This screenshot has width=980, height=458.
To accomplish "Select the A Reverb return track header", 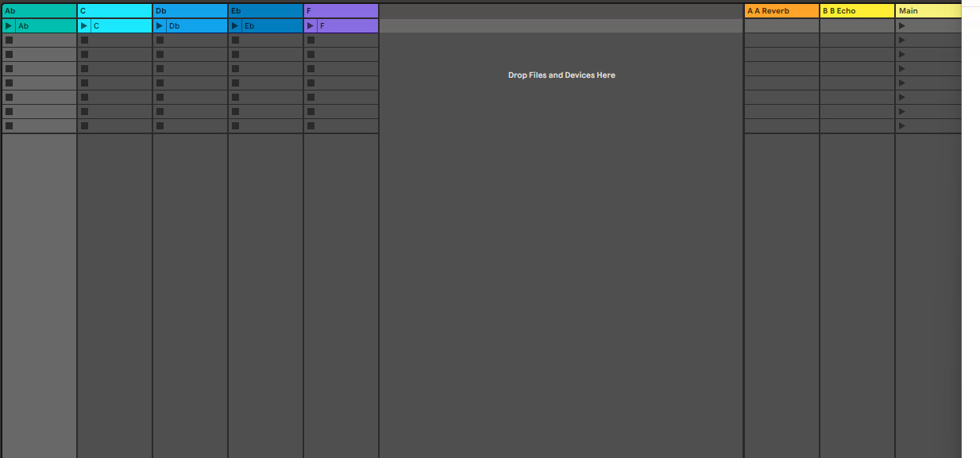I will pos(781,11).
